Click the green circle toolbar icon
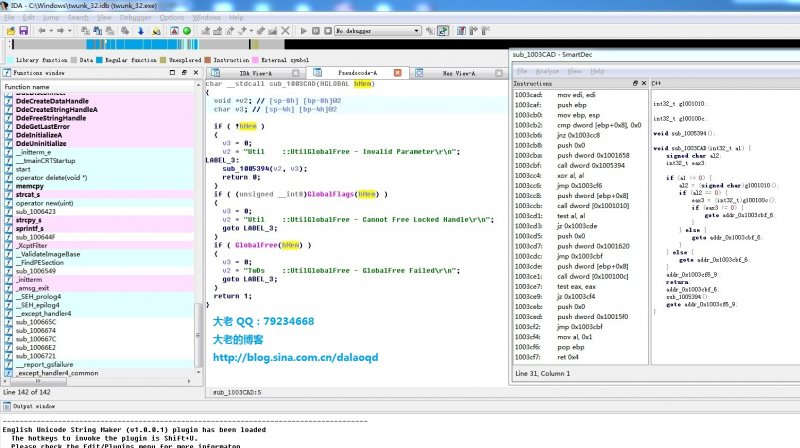This screenshot has height=448, width=800. click(x=187, y=31)
